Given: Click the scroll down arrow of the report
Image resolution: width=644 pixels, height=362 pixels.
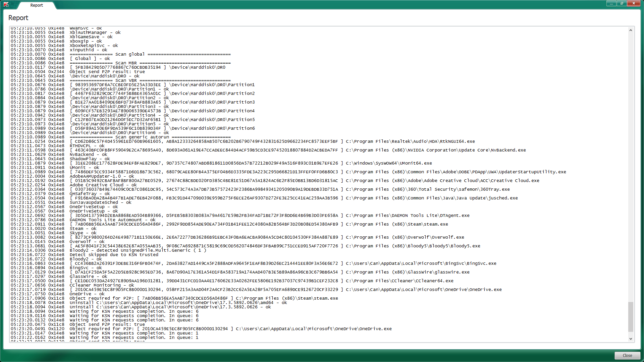Looking at the screenshot, I should click(x=631, y=339).
